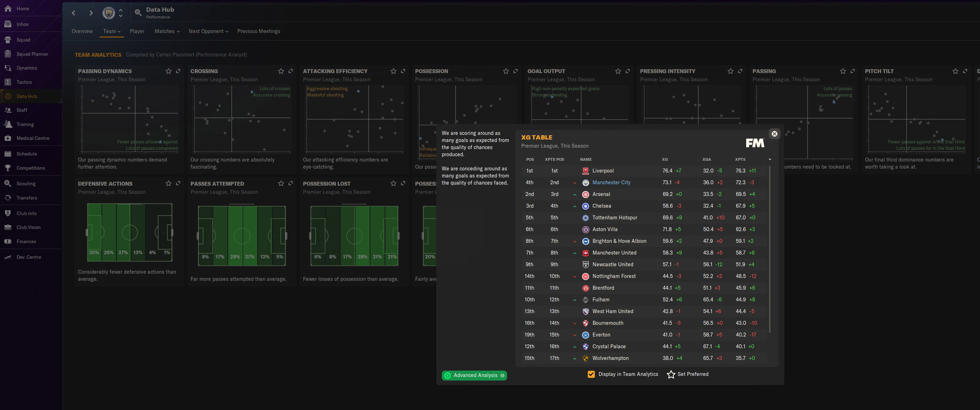Image resolution: width=980 pixels, height=410 pixels.
Task: Favourite the Attacking Efficiency panel star
Action: click(x=393, y=71)
